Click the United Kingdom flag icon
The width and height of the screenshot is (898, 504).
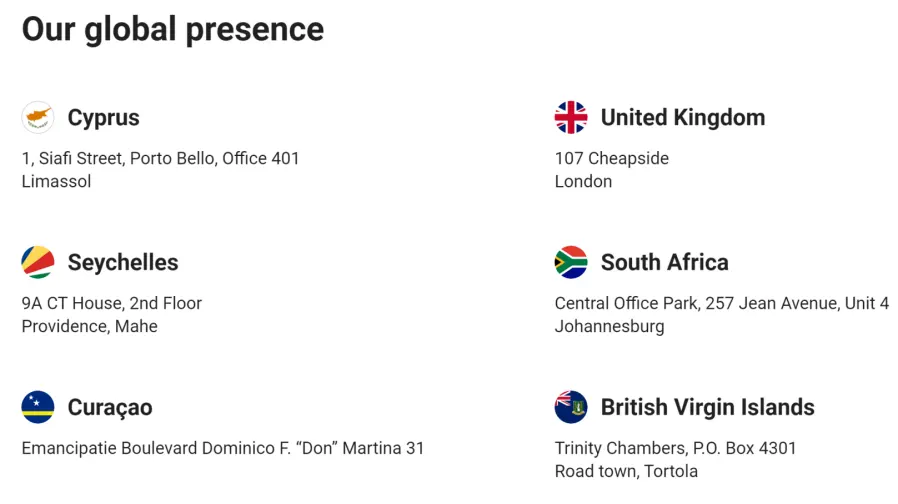[x=571, y=117]
